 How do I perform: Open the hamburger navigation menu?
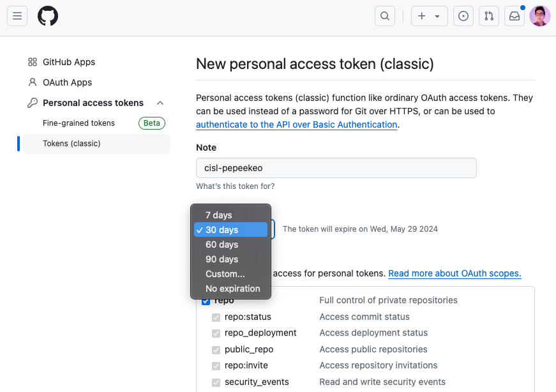pyautogui.click(x=17, y=17)
